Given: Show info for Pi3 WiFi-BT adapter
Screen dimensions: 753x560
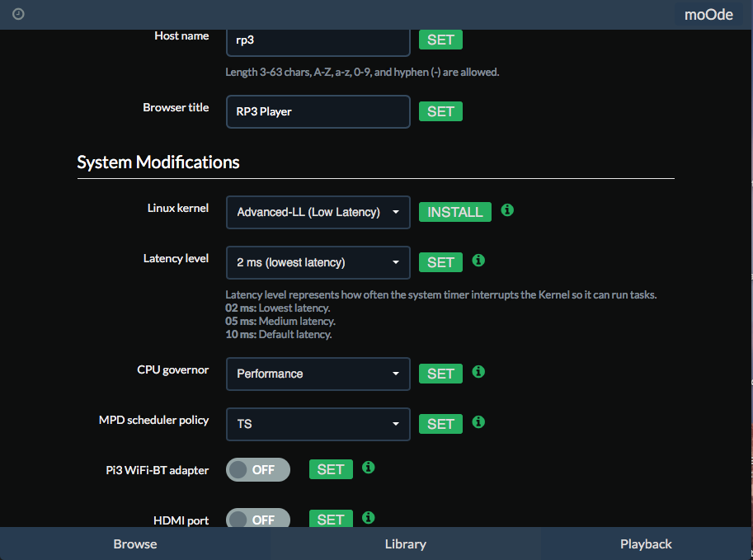Looking at the screenshot, I should tap(369, 468).
